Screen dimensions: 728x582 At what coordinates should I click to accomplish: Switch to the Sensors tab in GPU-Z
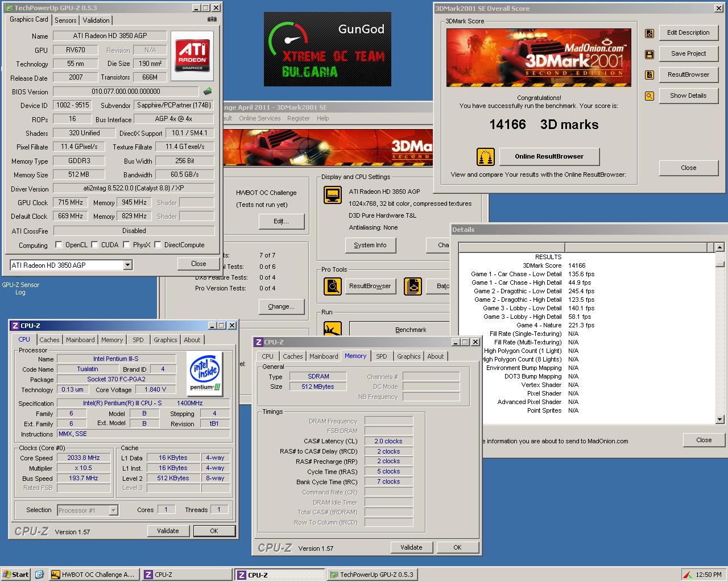[65, 20]
